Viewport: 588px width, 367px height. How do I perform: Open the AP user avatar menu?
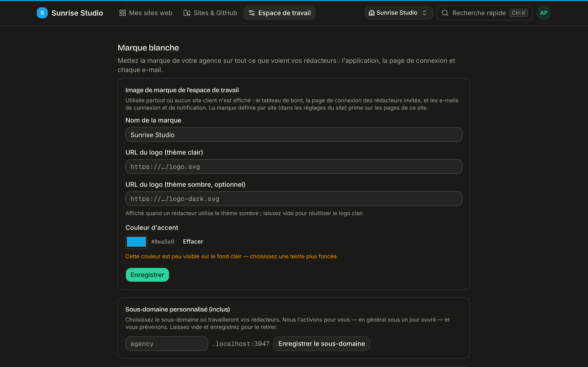(544, 13)
